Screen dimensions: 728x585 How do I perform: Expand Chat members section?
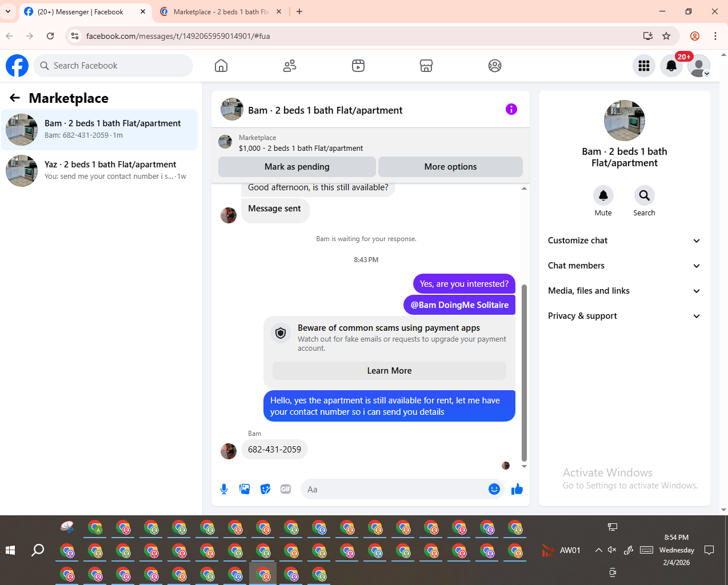625,266
